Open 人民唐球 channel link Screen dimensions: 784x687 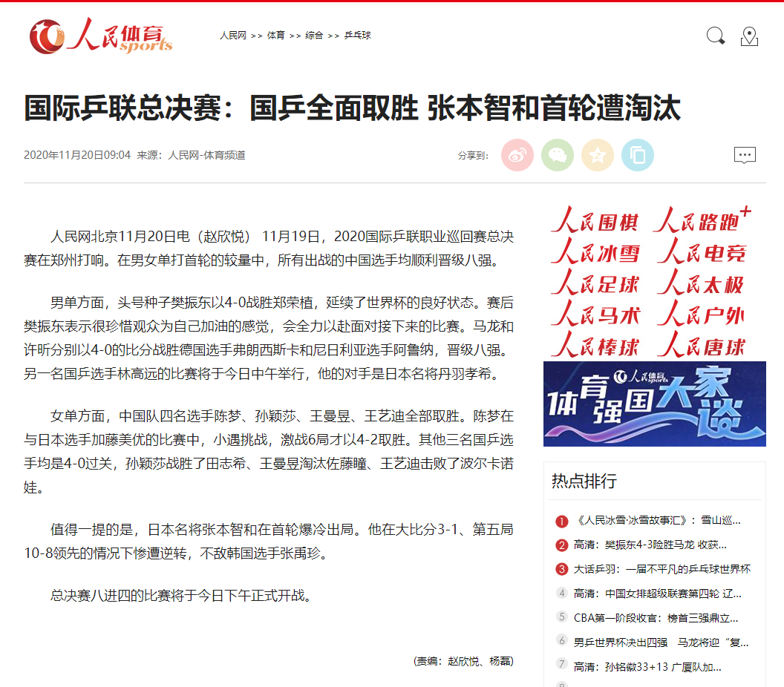[x=702, y=345]
